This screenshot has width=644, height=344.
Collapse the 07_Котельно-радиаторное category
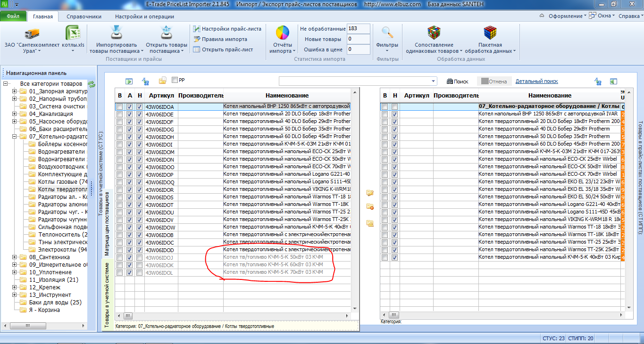tap(14, 137)
